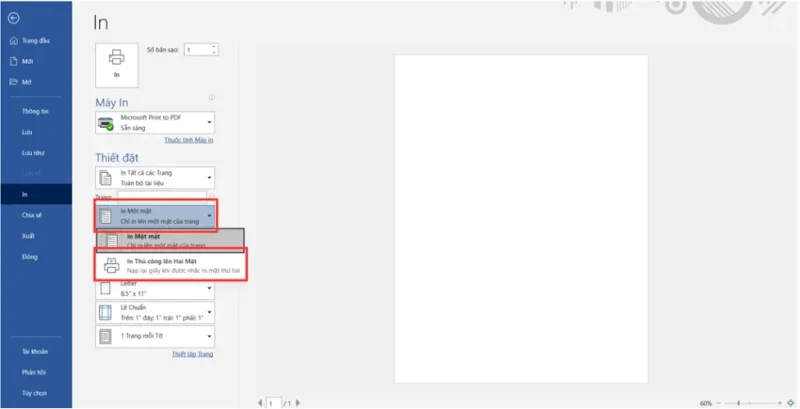The height and width of the screenshot is (409, 800).
Task: Choose In Một mặt option in list
Action: 172,240
